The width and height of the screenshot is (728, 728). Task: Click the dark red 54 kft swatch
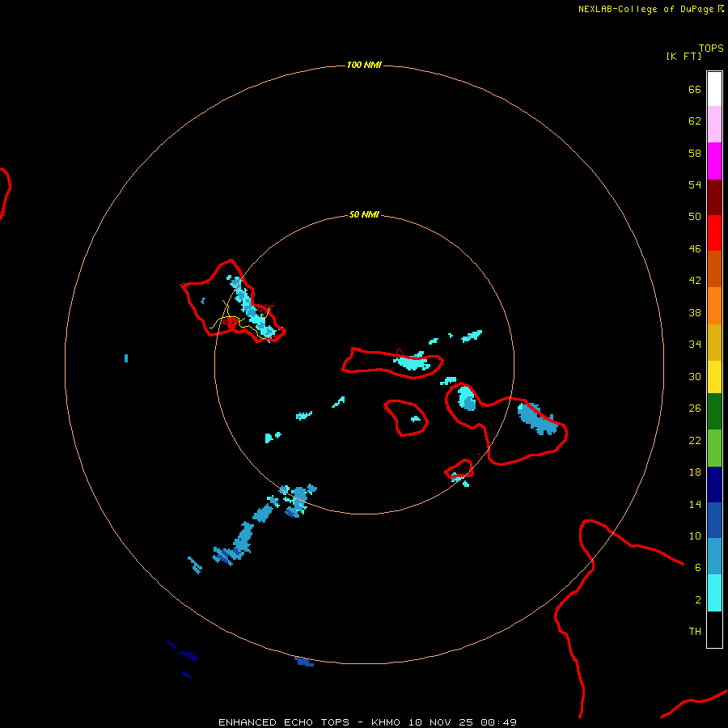click(x=714, y=197)
